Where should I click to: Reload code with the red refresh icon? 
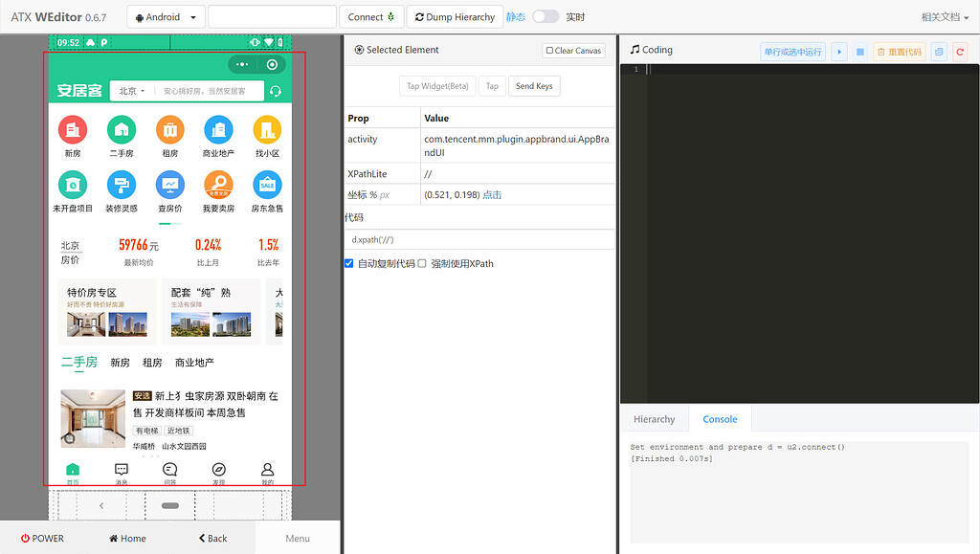point(960,51)
